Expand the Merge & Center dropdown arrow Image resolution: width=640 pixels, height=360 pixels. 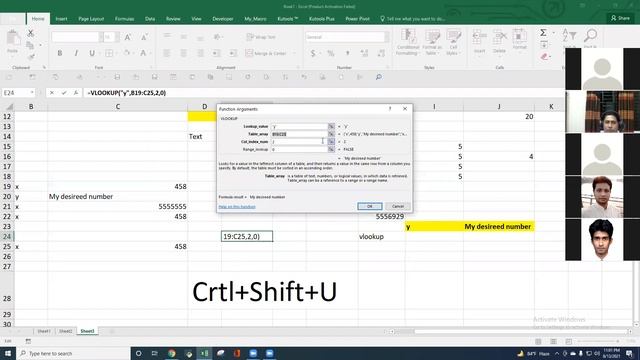pyautogui.click(x=294, y=53)
